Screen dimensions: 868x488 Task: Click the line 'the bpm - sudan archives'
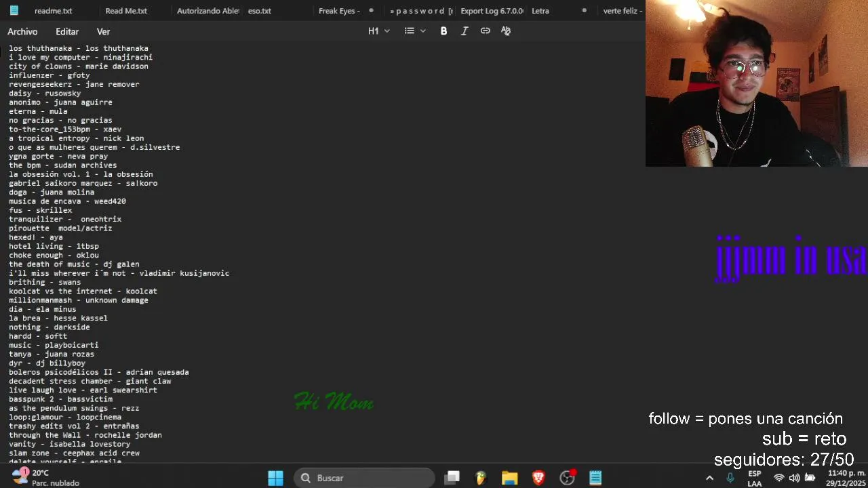63,165
